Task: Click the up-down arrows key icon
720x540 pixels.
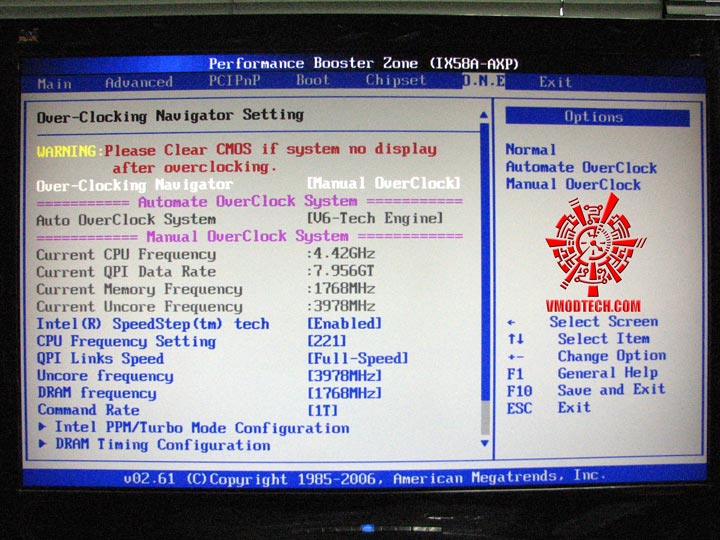Action: click(516, 339)
